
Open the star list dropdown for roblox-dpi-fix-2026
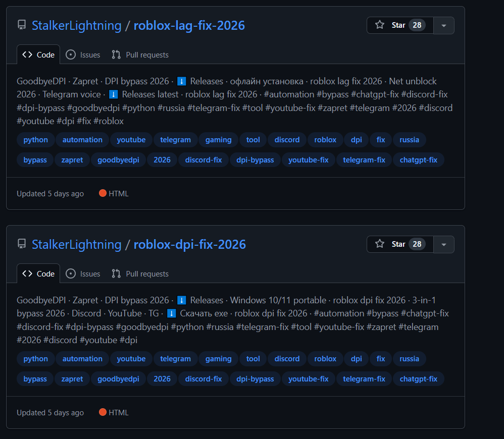click(443, 244)
